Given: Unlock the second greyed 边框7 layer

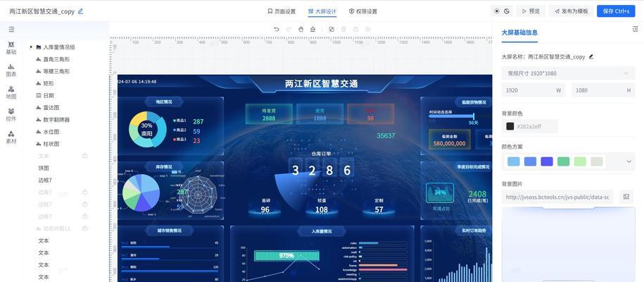Looking at the screenshot, I should (x=84, y=204).
